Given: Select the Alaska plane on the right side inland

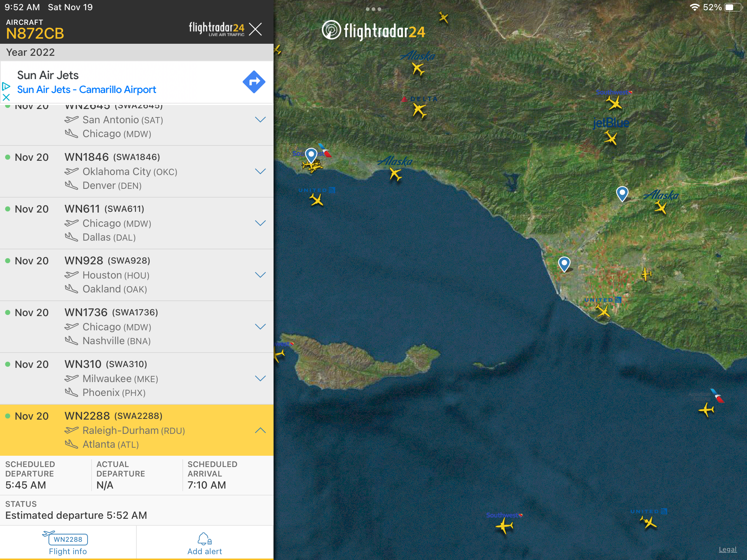Looking at the screenshot, I should (x=661, y=208).
